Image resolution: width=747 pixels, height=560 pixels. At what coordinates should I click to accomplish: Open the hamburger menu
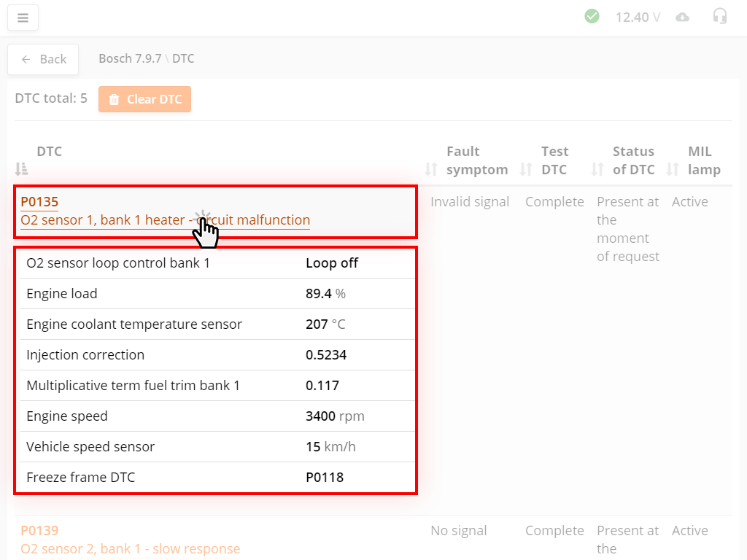tap(23, 17)
